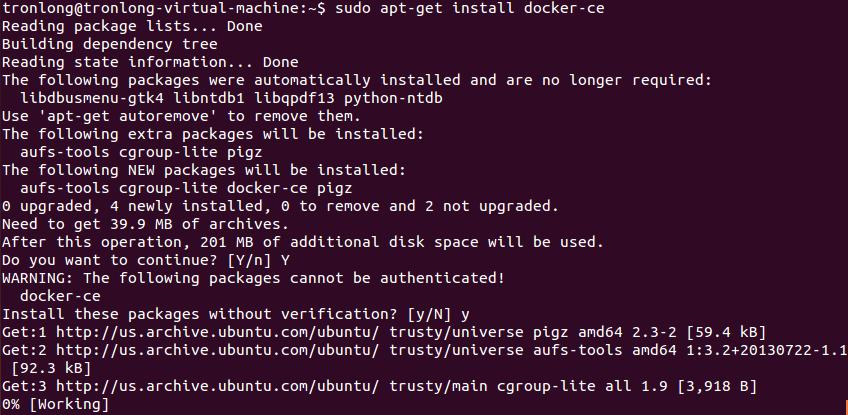Click the 'WARNING:' text in the output
Viewport: 848px width, 415px height.
coord(38,278)
